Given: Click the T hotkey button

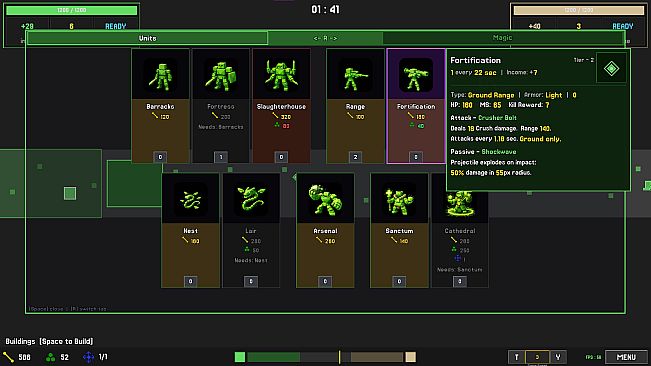Looking at the screenshot, I should [x=516, y=357].
